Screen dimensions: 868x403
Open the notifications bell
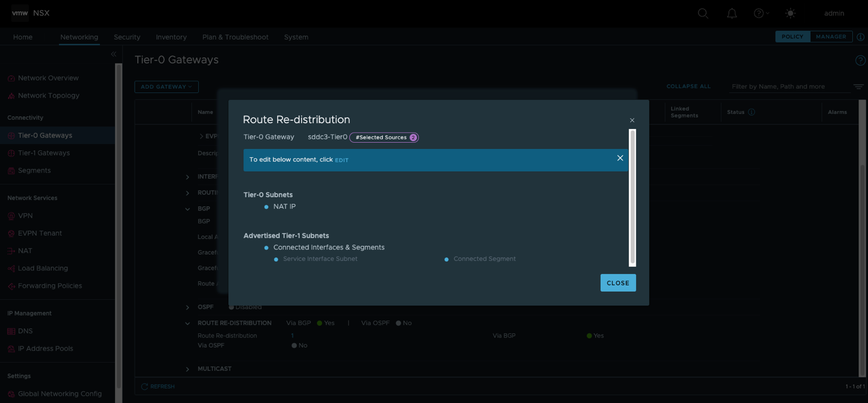(x=732, y=13)
